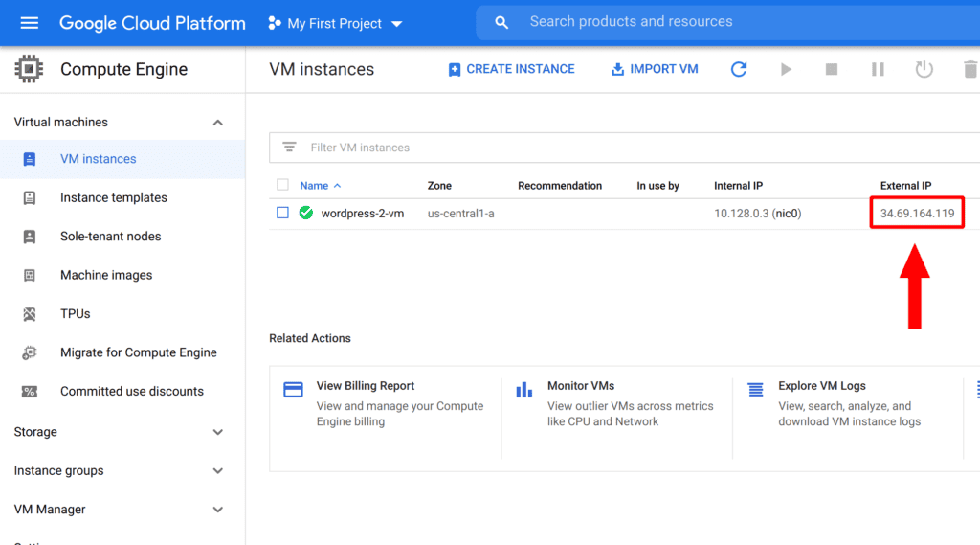Screen dimensions: 980x545
Task: Click the filter list icon
Action: (x=289, y=148)
